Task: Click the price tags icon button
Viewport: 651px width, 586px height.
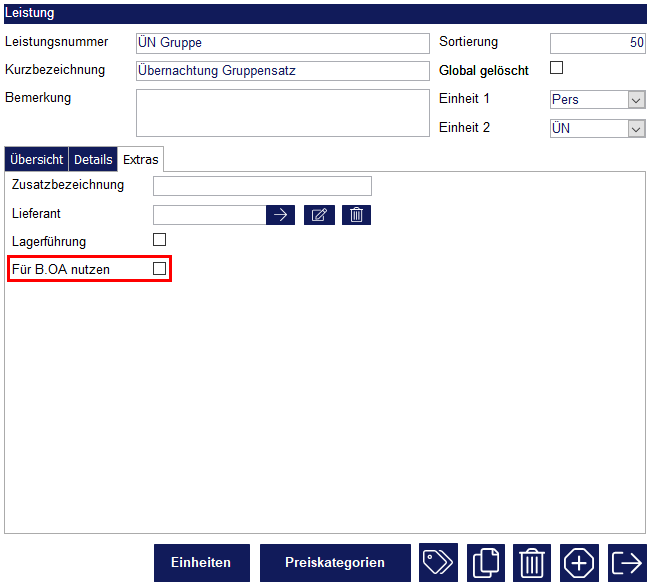Action: pyautogui.click(x=438, y=563)
